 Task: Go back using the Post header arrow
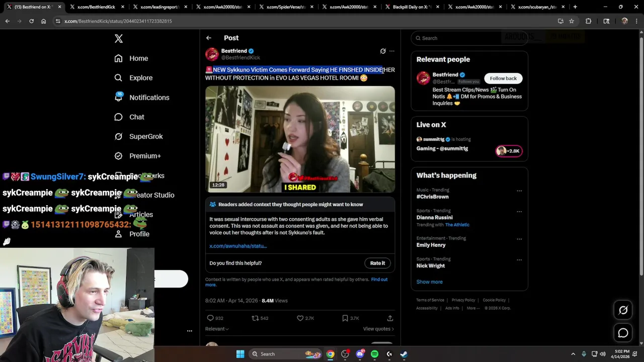(x=209, y=38)
